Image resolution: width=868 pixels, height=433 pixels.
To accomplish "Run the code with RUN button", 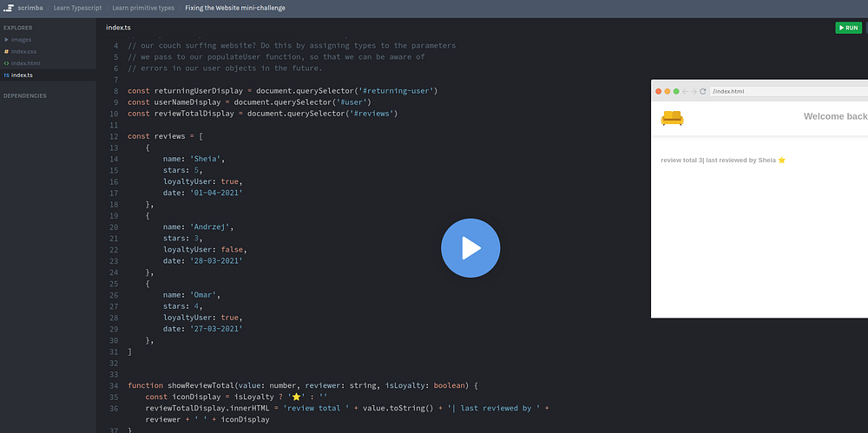I will pos(848,28).
